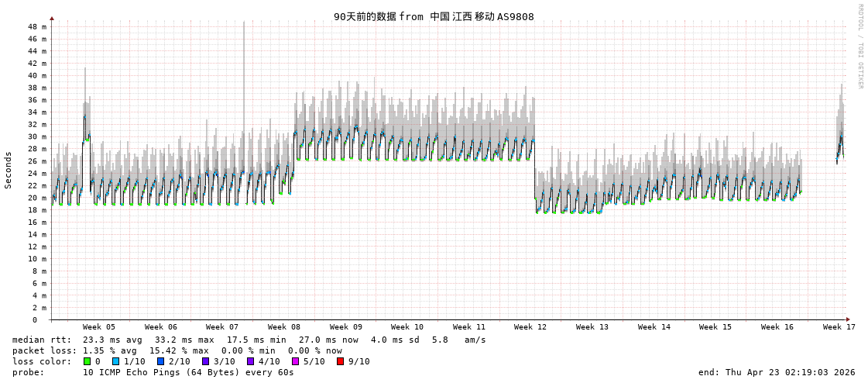
Task: Click the magenta 5/10 loss swatch
Action: [295, 361]
